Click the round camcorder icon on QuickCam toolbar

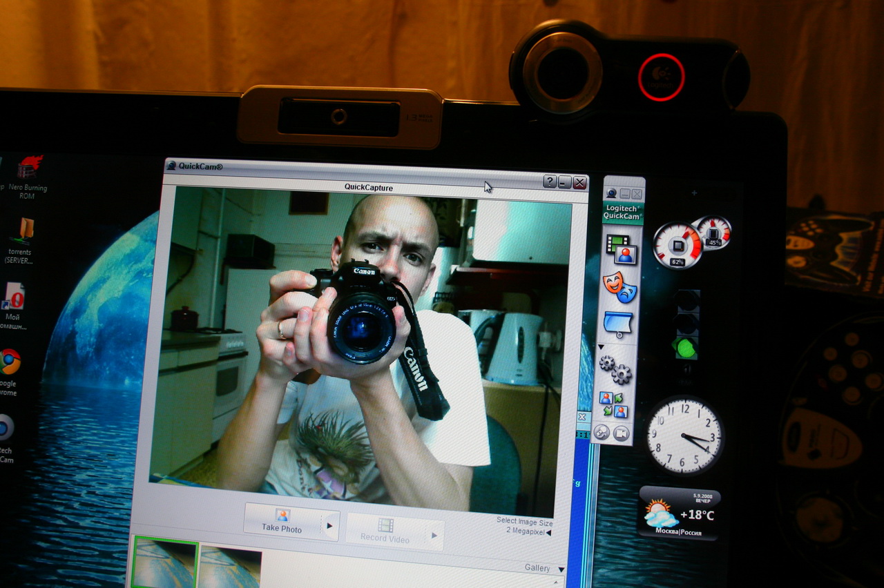[621, 433]
